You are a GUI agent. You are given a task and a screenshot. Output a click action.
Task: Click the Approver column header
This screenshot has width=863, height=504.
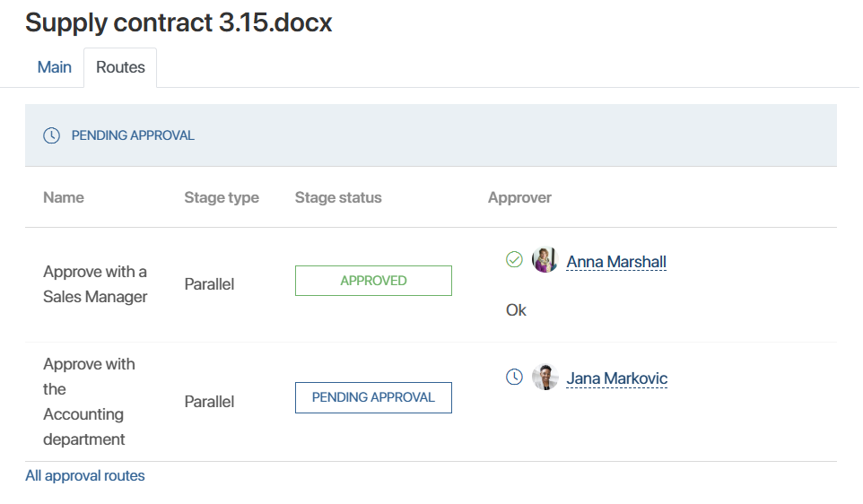pyautogui.click(x=519, y=197)
